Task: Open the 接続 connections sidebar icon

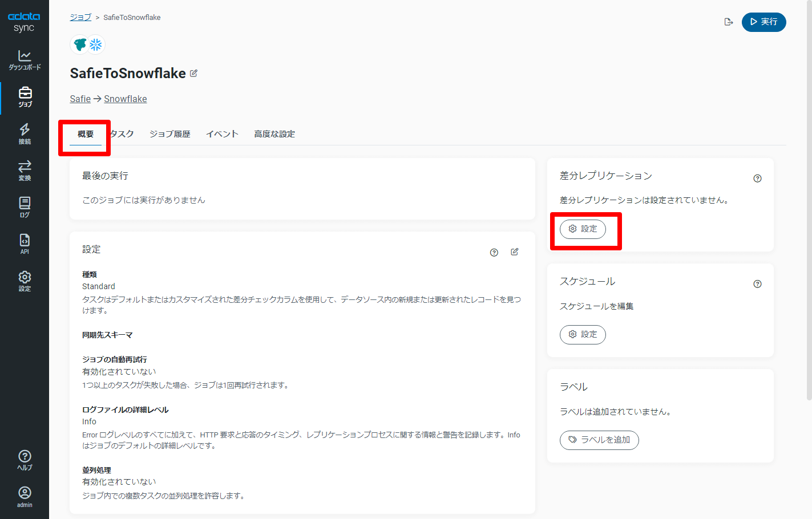Action: coord(25,134)
